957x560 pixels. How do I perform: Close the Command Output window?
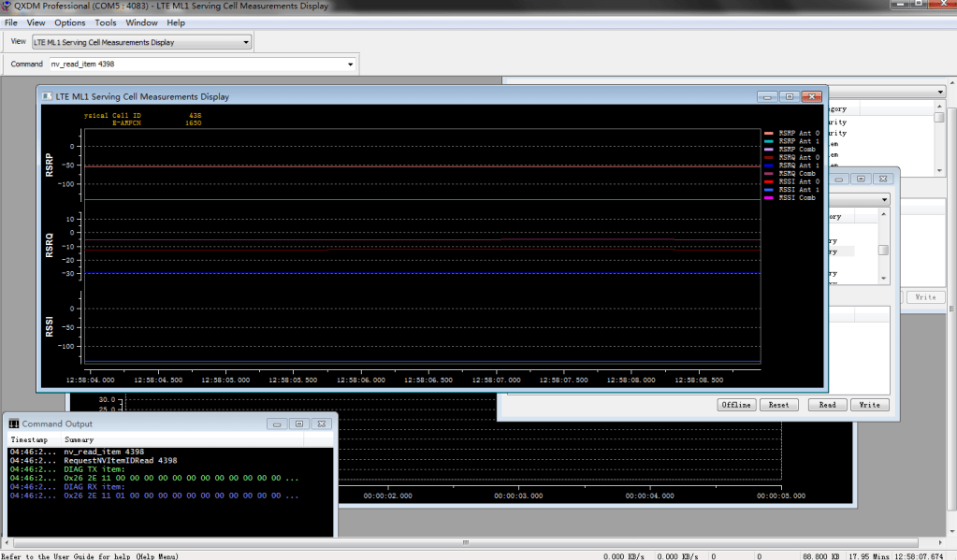click(321, 424)
